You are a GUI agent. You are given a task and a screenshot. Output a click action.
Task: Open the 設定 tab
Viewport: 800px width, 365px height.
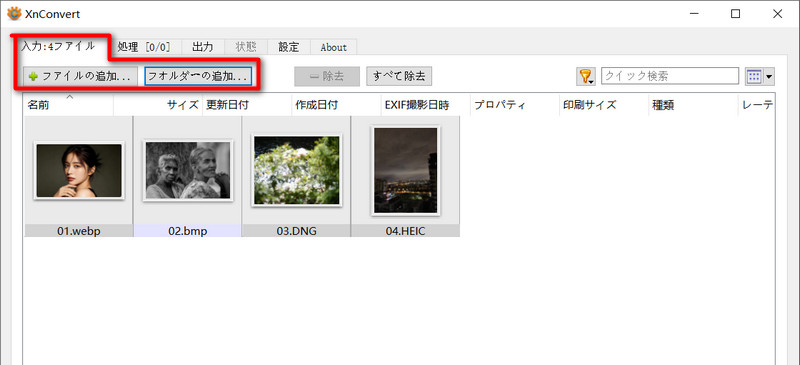coord(289,47)
